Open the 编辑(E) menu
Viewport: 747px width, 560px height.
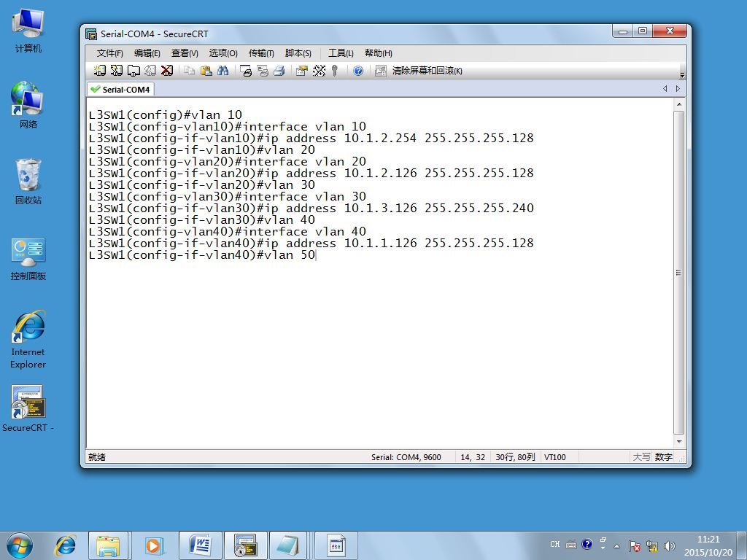click(147, 52)
